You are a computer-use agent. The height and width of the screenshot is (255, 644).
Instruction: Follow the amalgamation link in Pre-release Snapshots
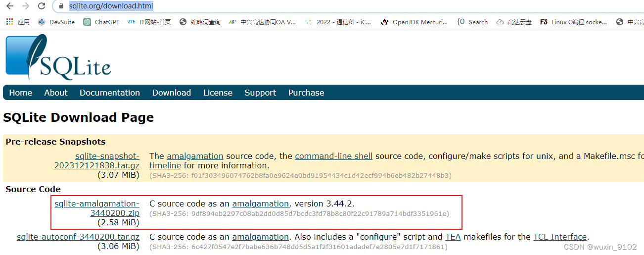(x=195, y=156)
